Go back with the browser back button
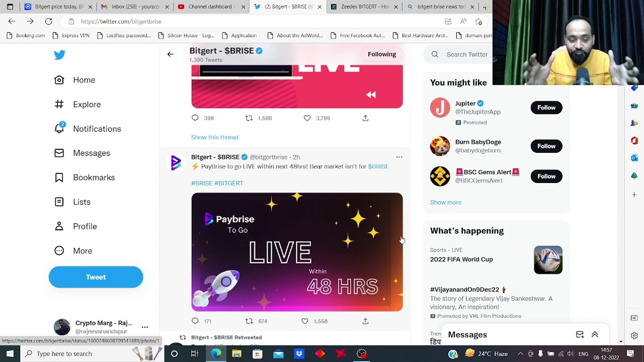 [12, 22]
